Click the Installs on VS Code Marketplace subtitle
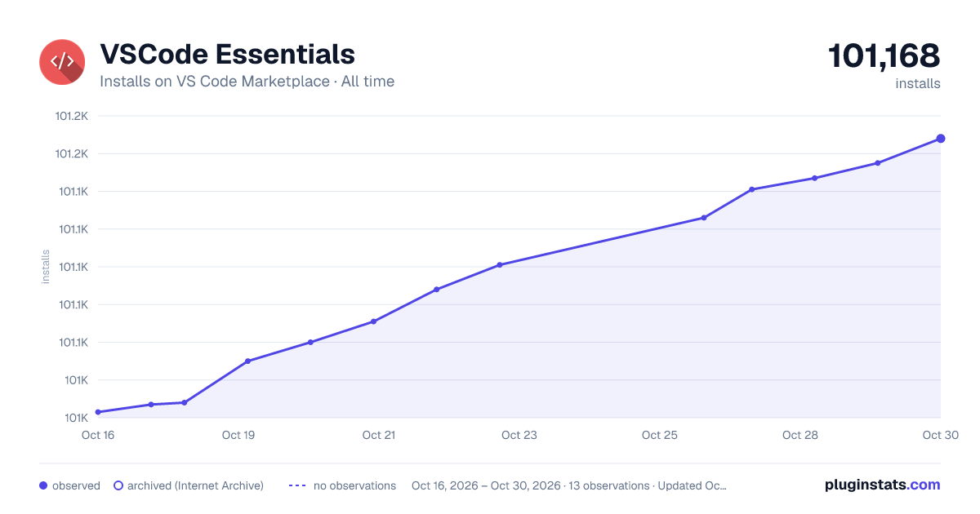The height and width of the screenshot is (514, 980). [x=247, y=82]
